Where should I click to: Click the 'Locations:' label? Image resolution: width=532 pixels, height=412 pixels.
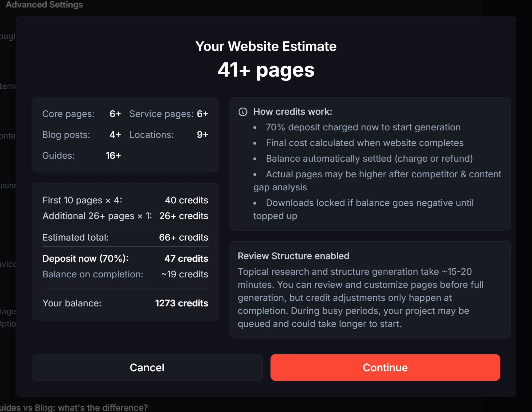pyautogui.click(x=152, y=135)
